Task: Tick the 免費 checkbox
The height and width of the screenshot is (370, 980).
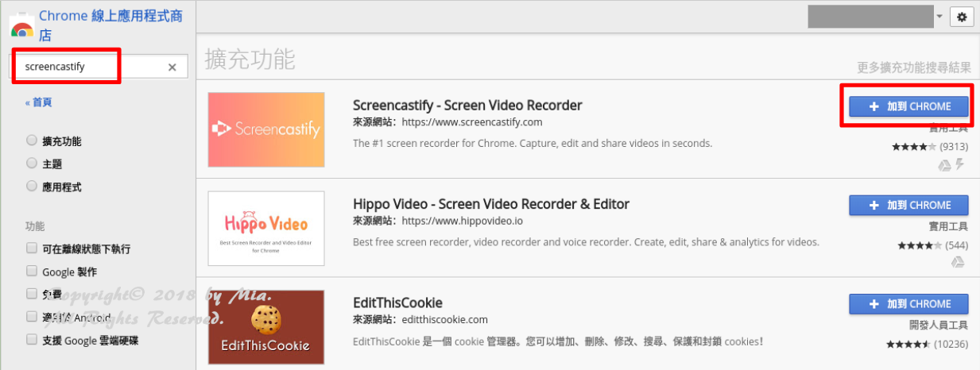Action: [32, 294]
